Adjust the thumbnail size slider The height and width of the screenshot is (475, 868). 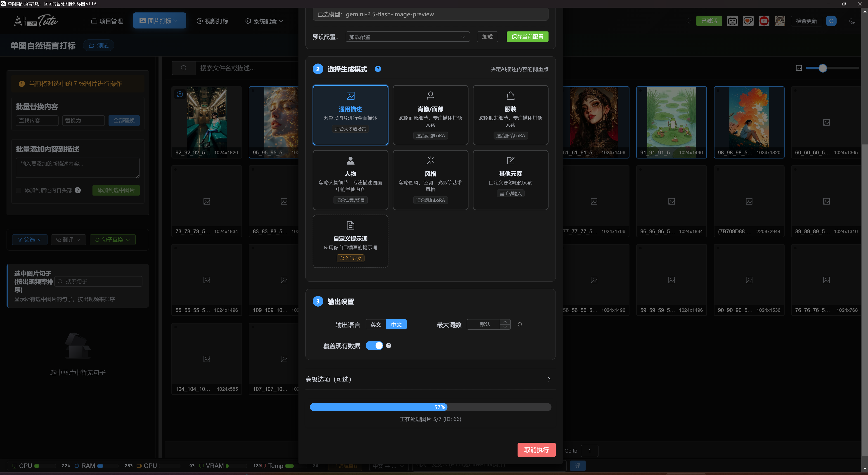point(823,68)
